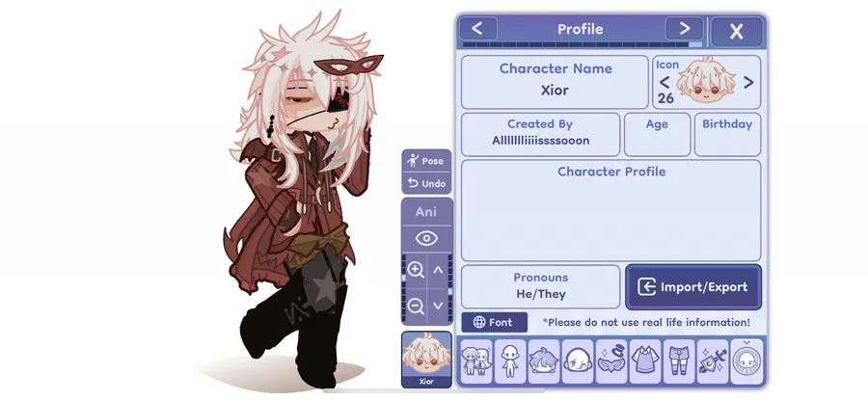Click the Undo button
Screen dimensions: 868x401
point(426,183)
